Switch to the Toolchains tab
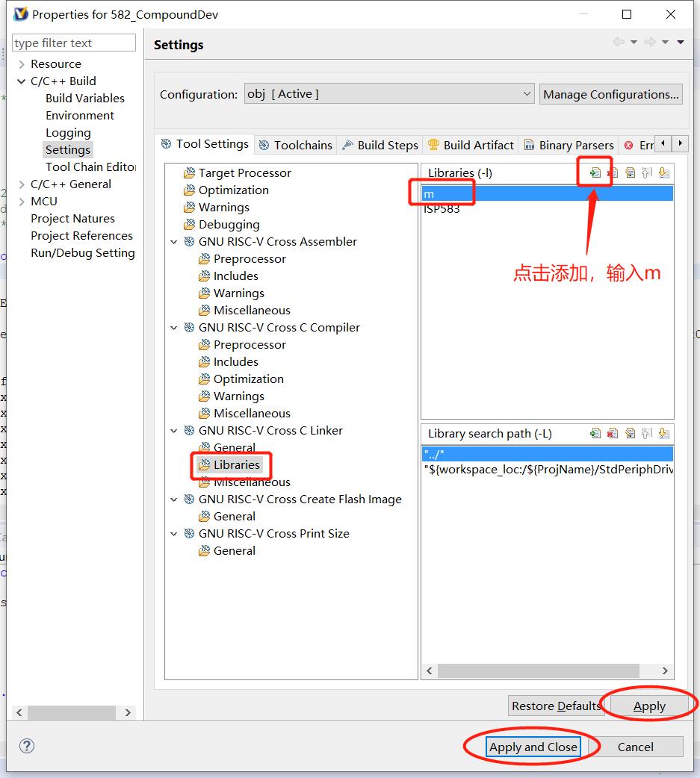 [x=296, y=145]
